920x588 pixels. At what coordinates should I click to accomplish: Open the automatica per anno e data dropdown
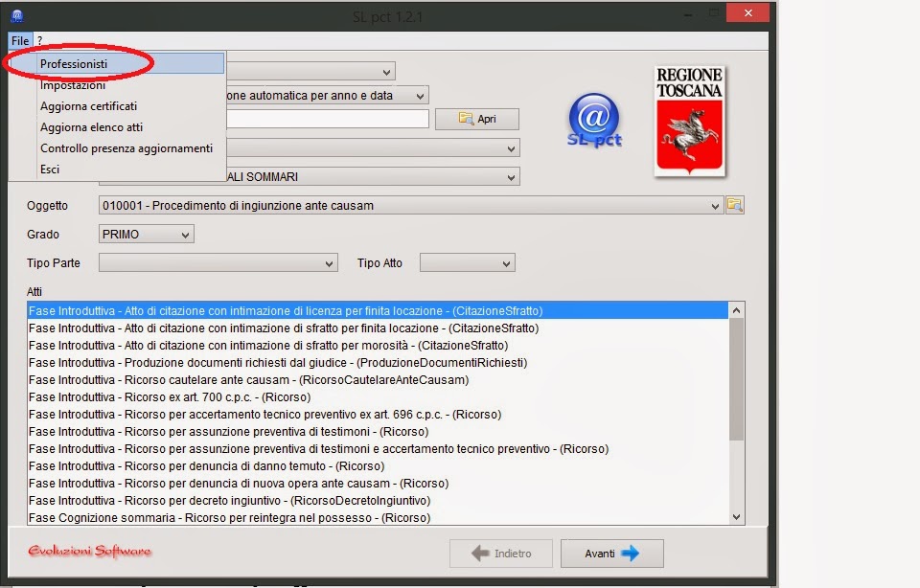pyautogui.click(x=420, y=96)
